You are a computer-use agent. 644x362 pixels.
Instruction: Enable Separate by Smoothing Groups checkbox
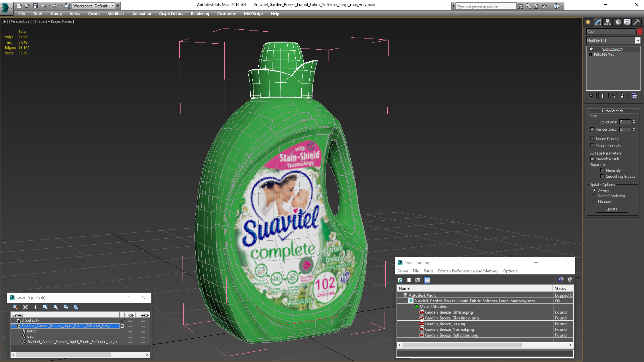(x=602, y=176)
